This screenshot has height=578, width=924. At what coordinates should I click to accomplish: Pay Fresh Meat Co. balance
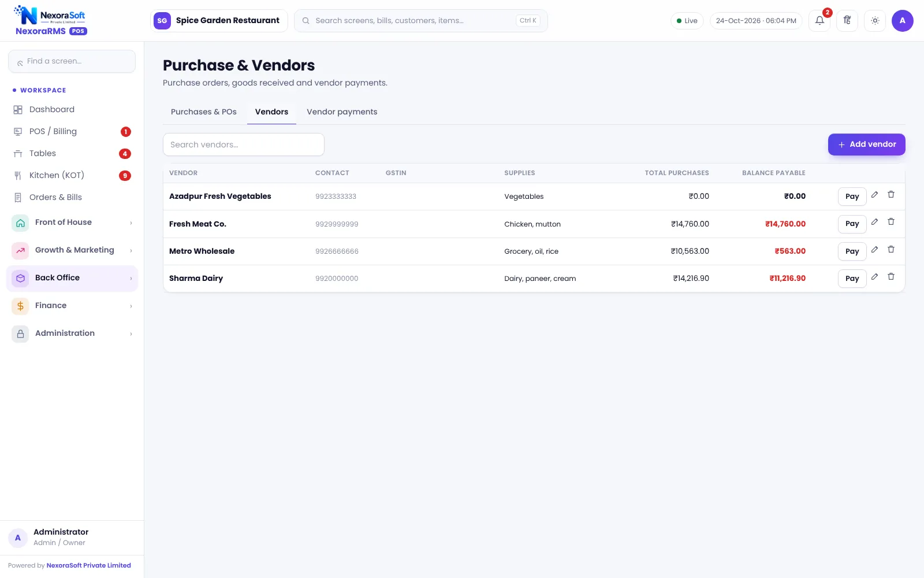click(x=852, y=224)
